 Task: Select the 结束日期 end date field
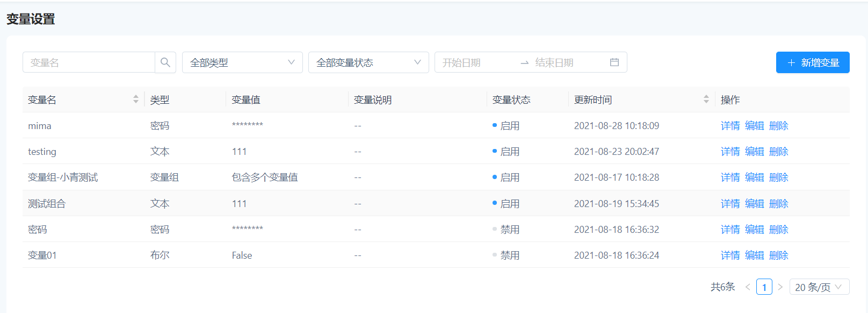click(567, 62)
